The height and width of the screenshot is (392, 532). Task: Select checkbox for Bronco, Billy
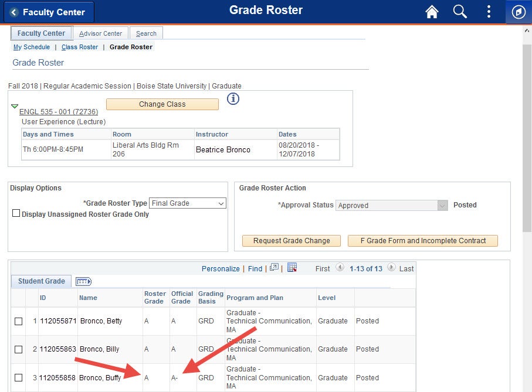[19, 349]
